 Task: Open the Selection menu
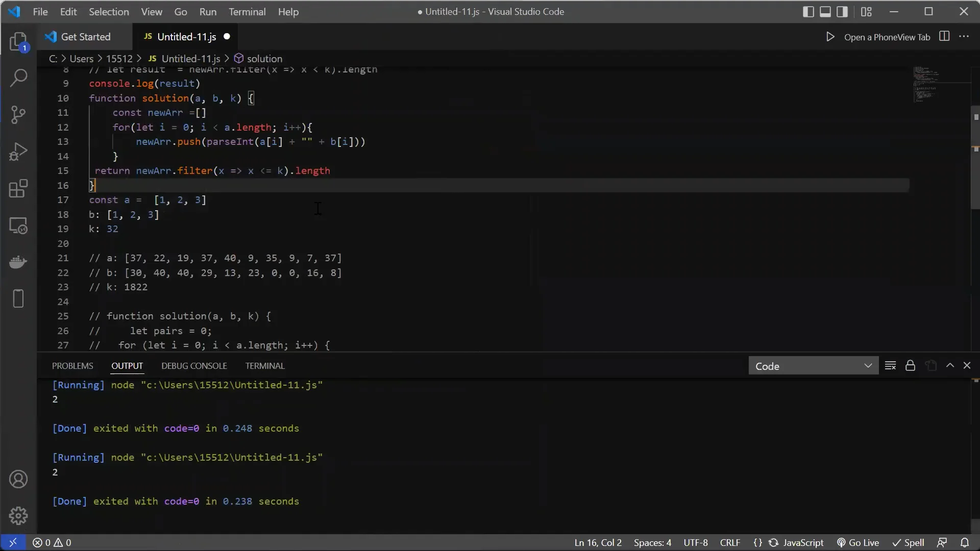point(109,12)
